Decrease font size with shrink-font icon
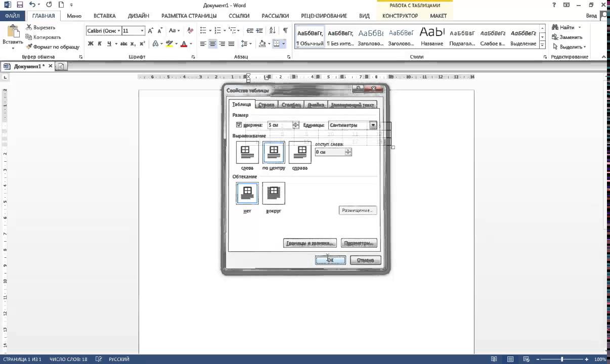The height and width of the screenshot is (364, 610). tap(160, 31)
